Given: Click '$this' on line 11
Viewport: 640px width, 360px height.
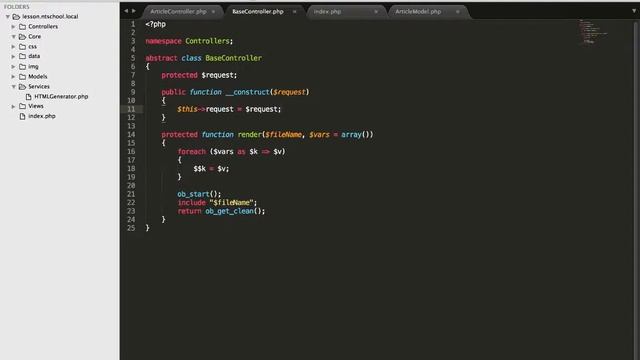Looking at the screenshot, I should click(187, 109).
